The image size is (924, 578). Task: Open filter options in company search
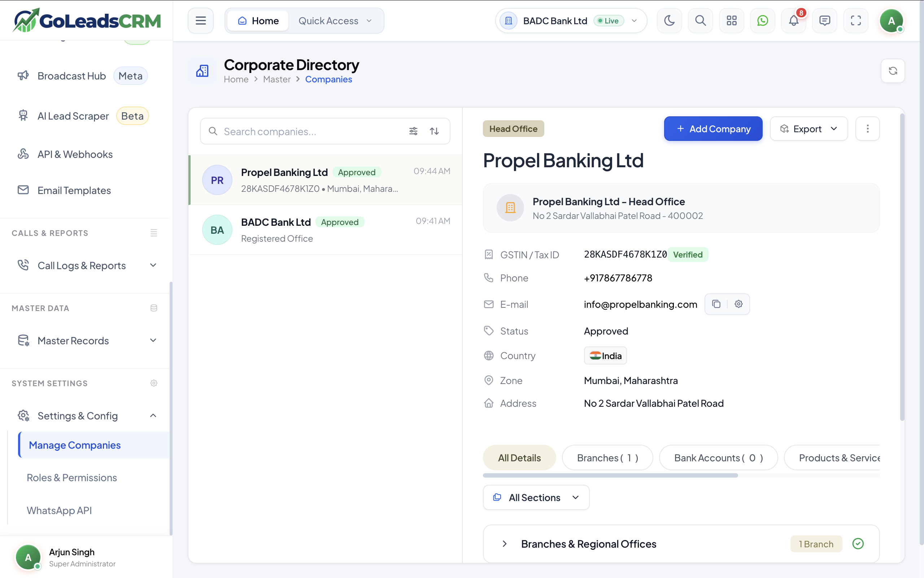(x=413, y=131)
